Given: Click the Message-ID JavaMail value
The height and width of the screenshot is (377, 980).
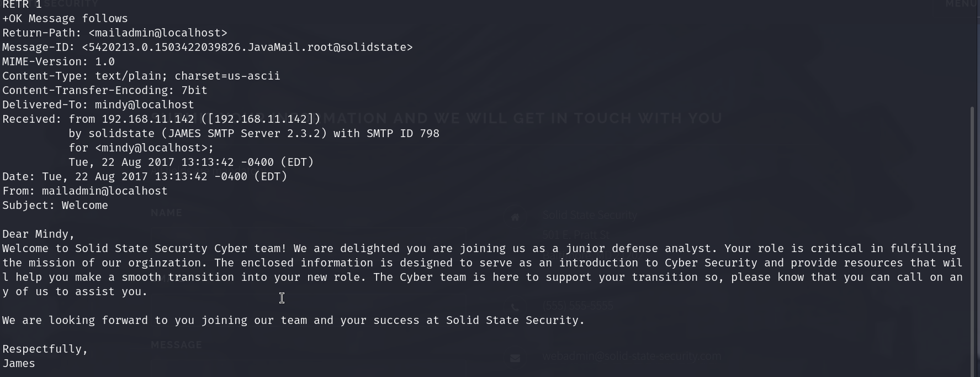Looking at the screenshot, I should coord(247,48).
